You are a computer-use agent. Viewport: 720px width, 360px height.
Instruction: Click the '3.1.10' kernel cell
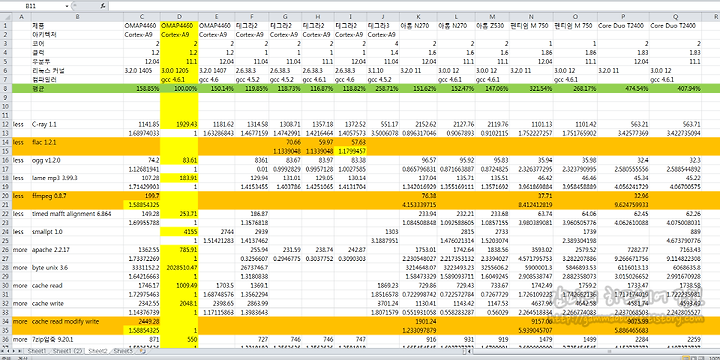pyautogui.click(x=383, y=70)
